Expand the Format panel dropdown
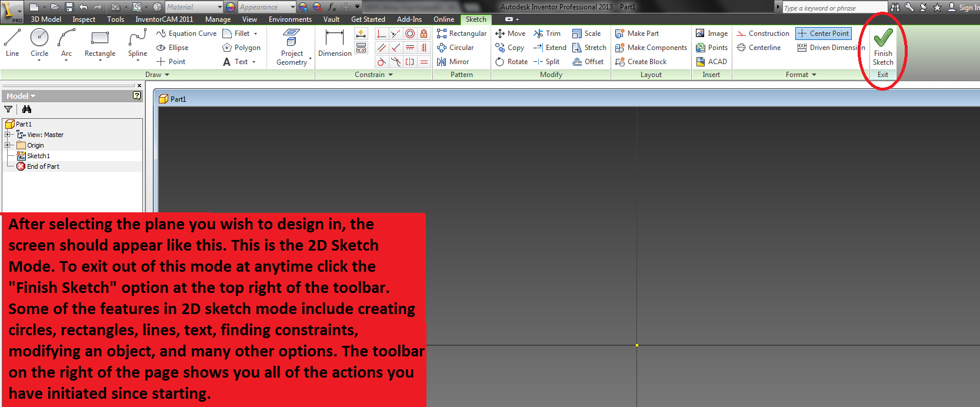980x407 pixels. [814, 75]
